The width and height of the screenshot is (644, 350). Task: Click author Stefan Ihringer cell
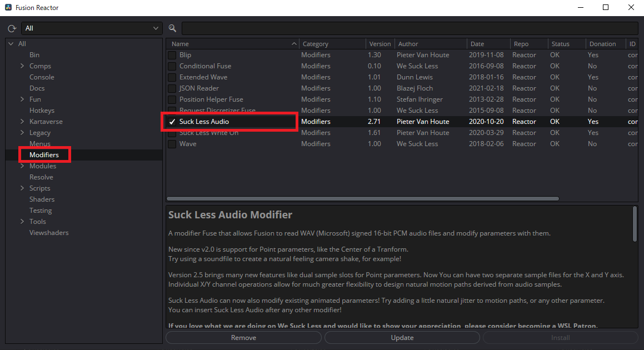pyautogui.click(x=420, y=99)
